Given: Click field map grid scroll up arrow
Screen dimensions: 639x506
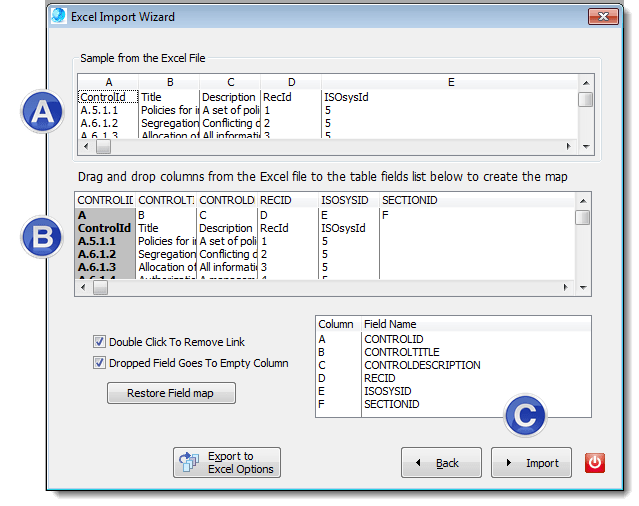Looking at the screenshot, I should coord(583,200).
